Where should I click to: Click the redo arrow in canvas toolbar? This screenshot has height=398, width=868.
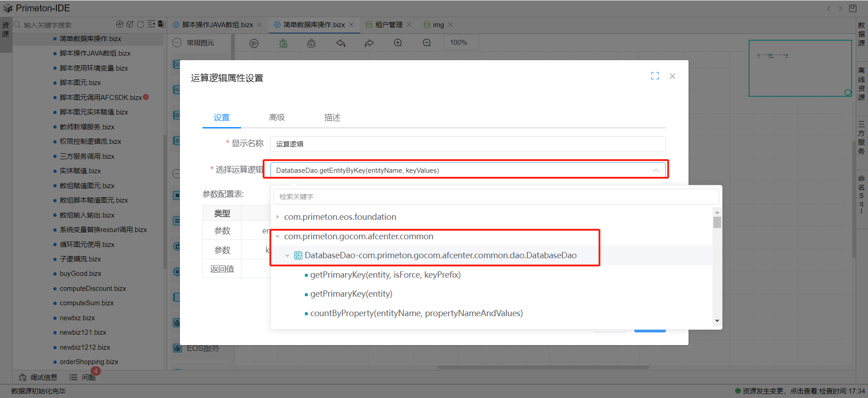[369, 43]
